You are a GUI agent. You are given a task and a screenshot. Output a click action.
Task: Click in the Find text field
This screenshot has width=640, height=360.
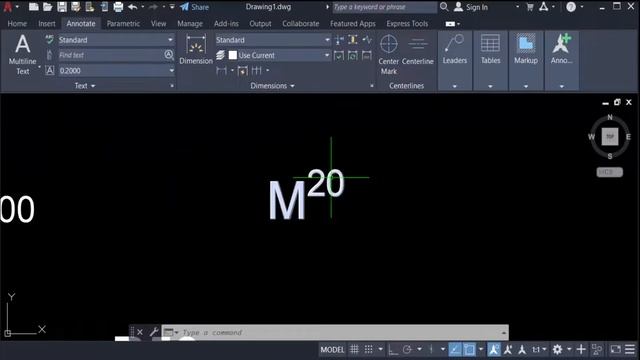coord(111,55)
